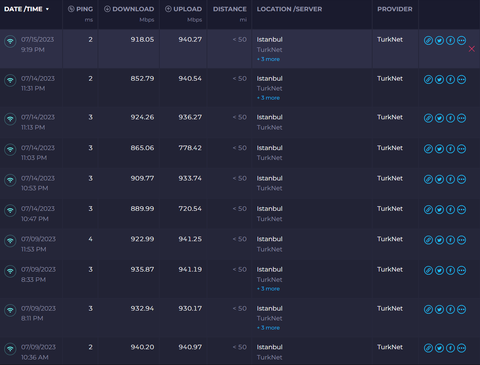Sort table by Ping column header
The image size is (480, 365).
(x=80, y=9)
